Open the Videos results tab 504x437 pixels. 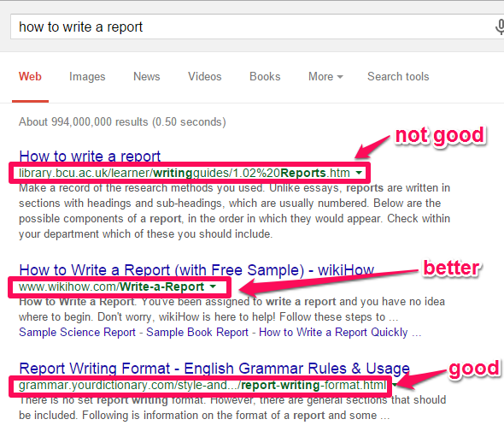pos(205,77)
